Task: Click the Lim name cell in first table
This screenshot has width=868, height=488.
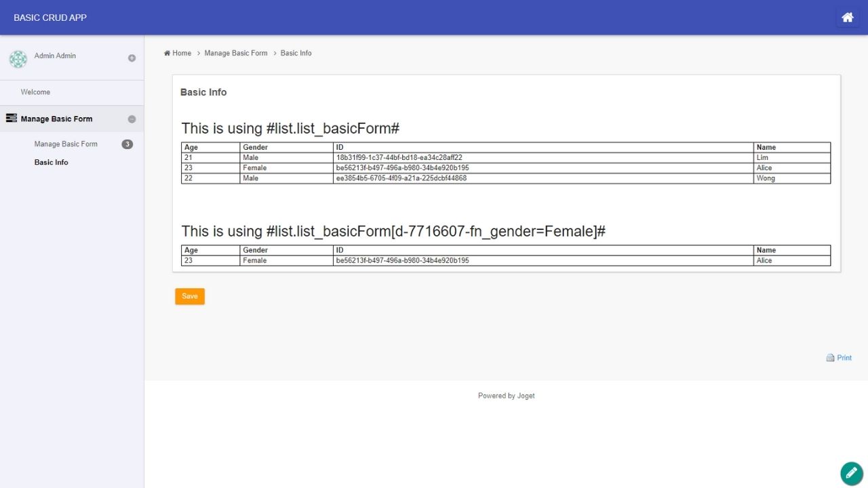Action: click(x=762, y=158)
